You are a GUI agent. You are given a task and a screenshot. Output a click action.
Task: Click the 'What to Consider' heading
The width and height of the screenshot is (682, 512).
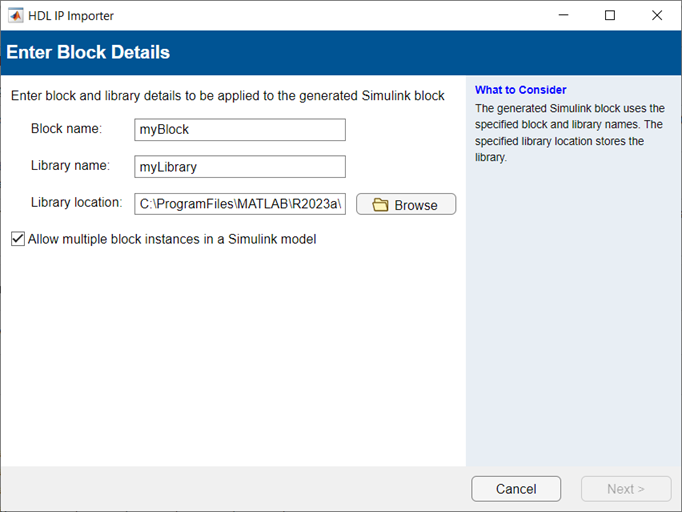[520, 90]
